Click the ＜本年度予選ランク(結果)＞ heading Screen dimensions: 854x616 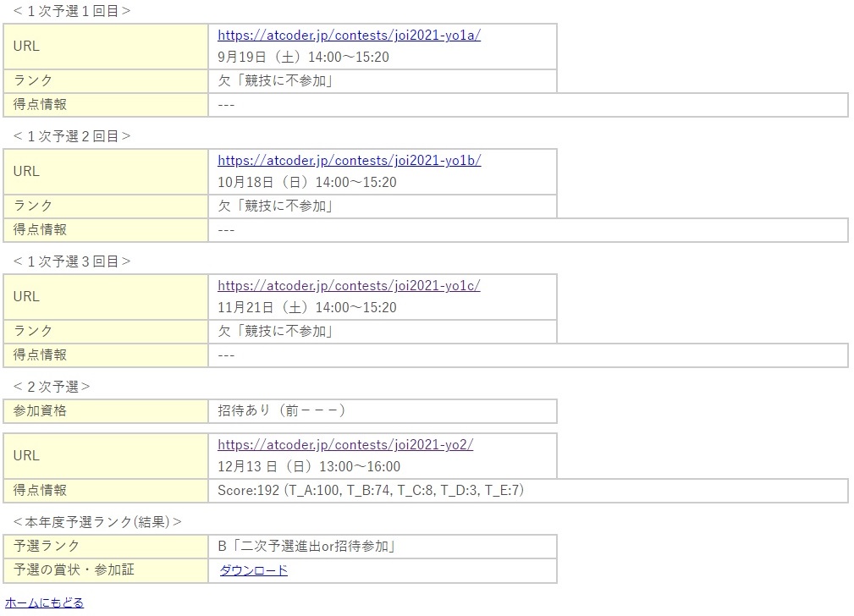coord(97,522)
